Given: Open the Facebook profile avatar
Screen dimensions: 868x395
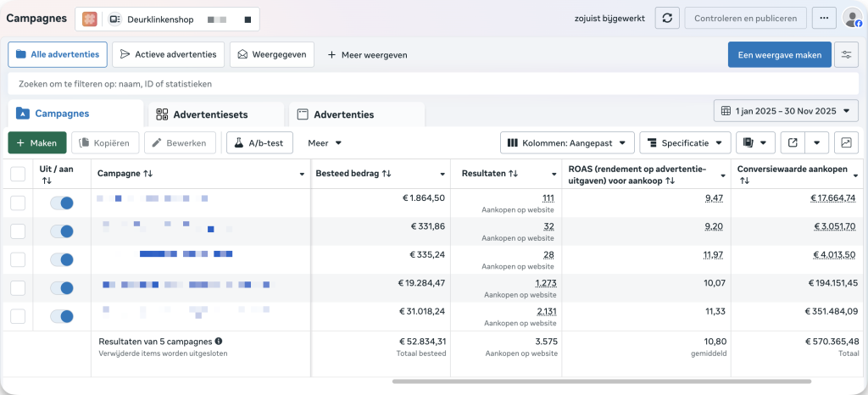Looking at the screenshot, I should click(x=852, y=18).
